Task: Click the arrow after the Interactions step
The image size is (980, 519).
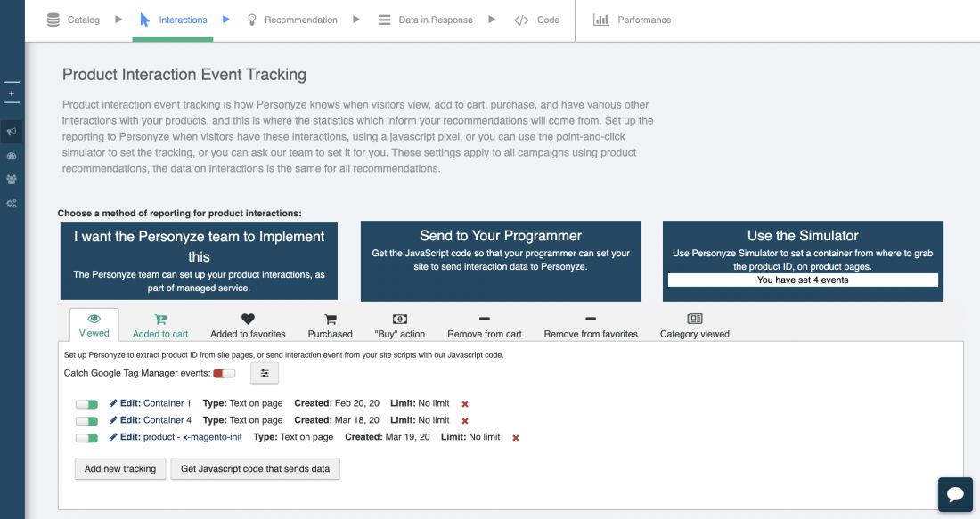Action: pos(226,20)
